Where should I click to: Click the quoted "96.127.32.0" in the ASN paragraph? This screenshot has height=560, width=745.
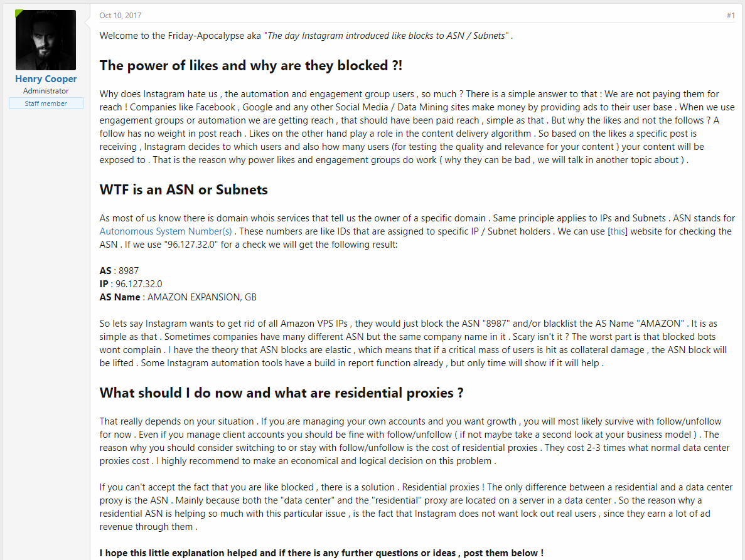coord(191,245)
